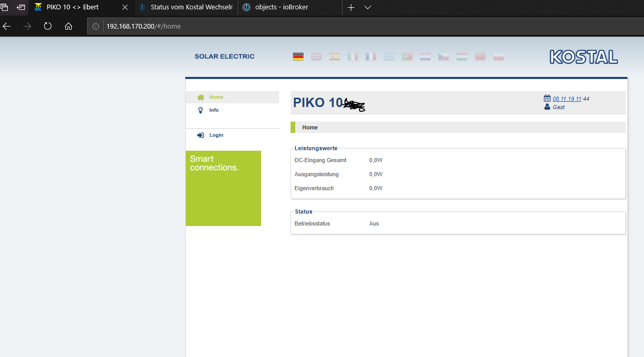Click the browser forward arrow

(x=28, y=26)
